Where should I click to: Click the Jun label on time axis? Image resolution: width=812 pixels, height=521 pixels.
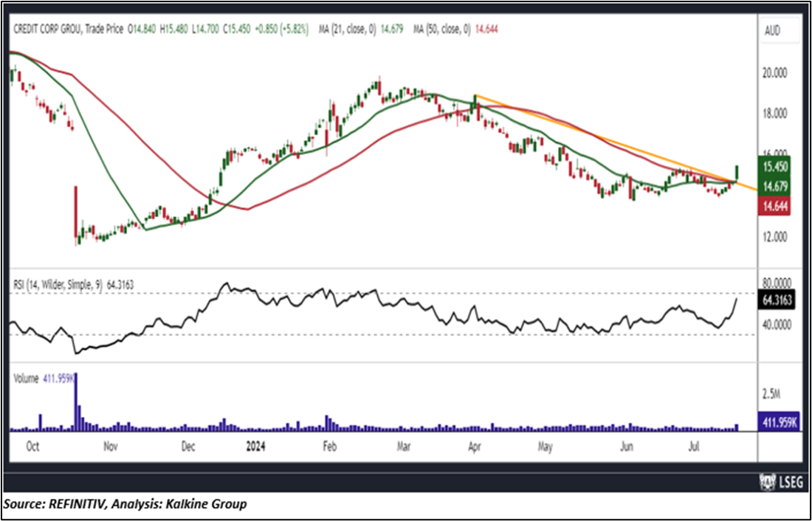coord(627,447)
